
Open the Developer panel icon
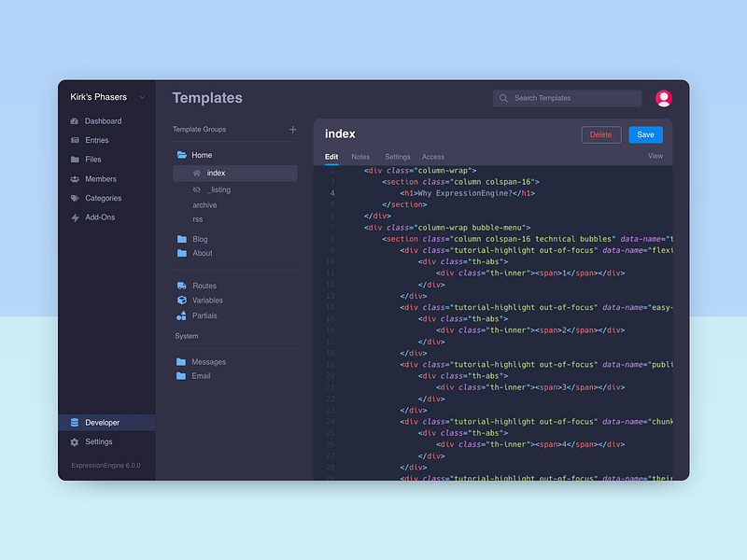click(x=76, y=423)
